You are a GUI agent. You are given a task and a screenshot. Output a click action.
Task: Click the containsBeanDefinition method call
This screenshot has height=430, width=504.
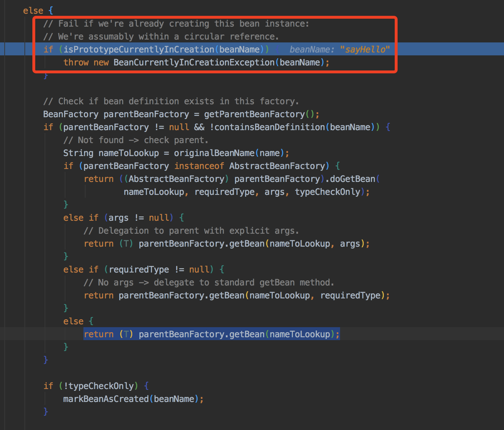[x=270, y=127]
